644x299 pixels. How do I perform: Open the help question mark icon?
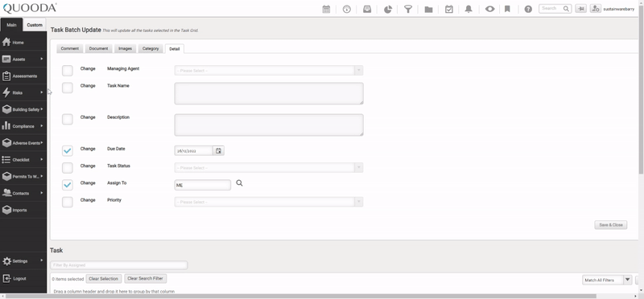(528, 9)
